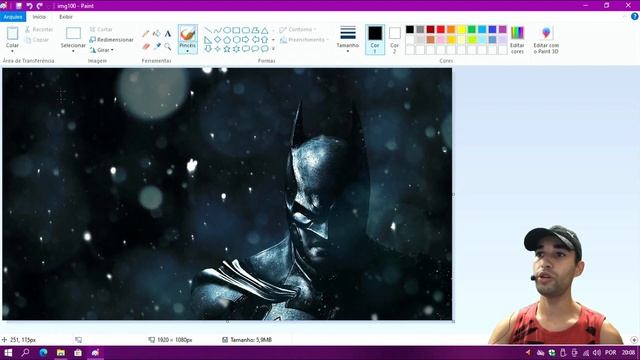Click the Save icon in title bar

click(18, 6)
